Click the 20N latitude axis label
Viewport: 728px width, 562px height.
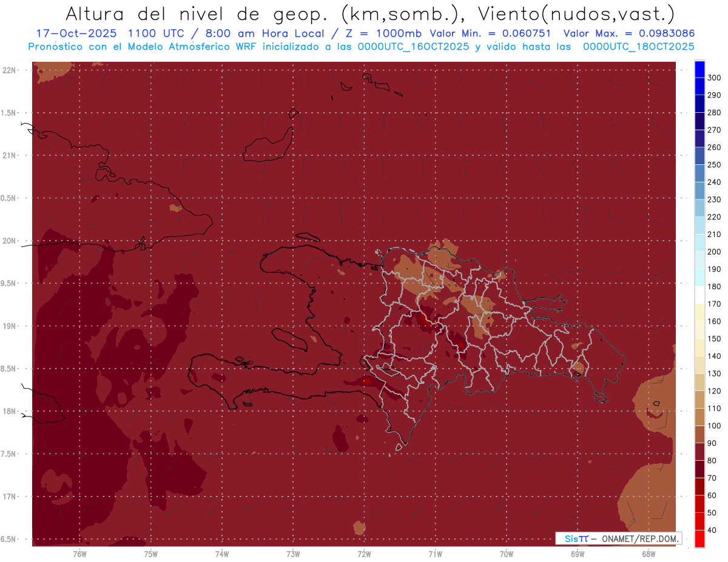point(10,241)
